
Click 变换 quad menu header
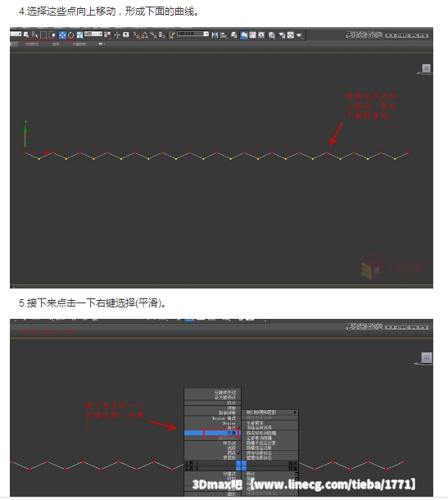pyautogui.click(x=293, y=468)
